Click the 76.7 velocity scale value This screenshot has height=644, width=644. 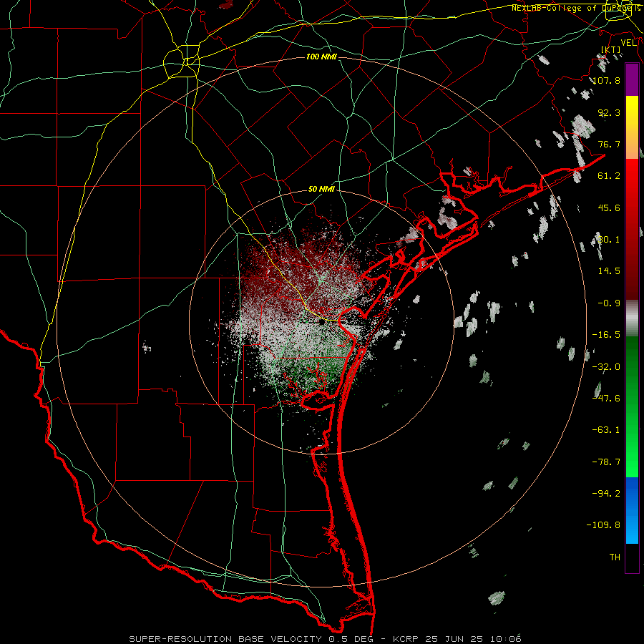tap(609, 144)
